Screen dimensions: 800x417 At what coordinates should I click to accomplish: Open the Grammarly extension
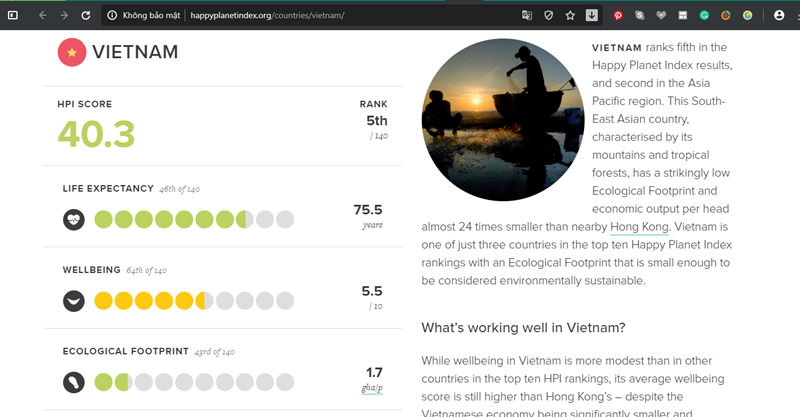[704, 15]
